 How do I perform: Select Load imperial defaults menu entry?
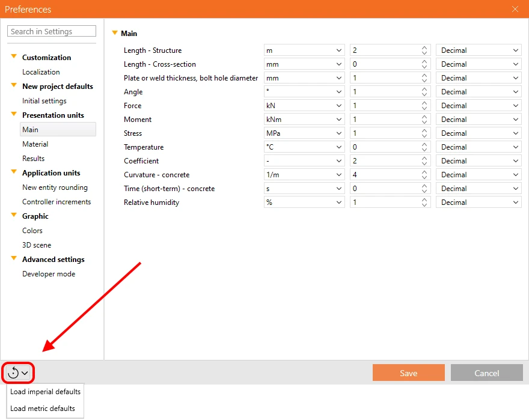tap(45, 392)
